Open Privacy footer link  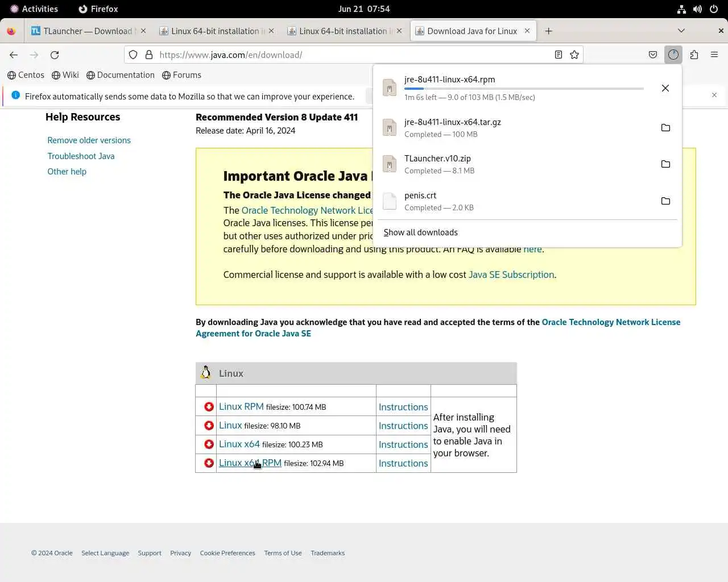(x=180, y=553)
